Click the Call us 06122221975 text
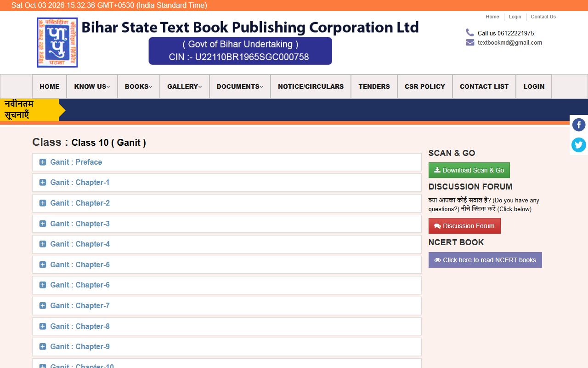Screen dimensions: 588x368 (507, 33)
